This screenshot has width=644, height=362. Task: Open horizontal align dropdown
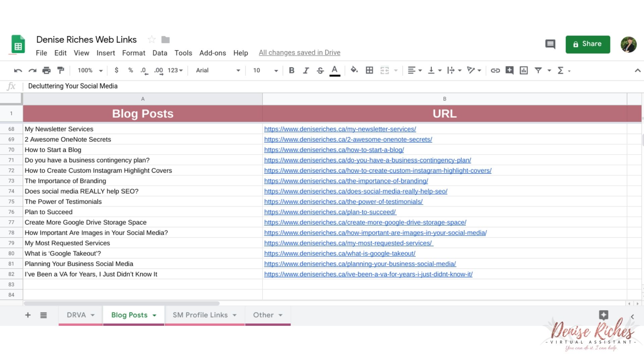click(415, 70)
